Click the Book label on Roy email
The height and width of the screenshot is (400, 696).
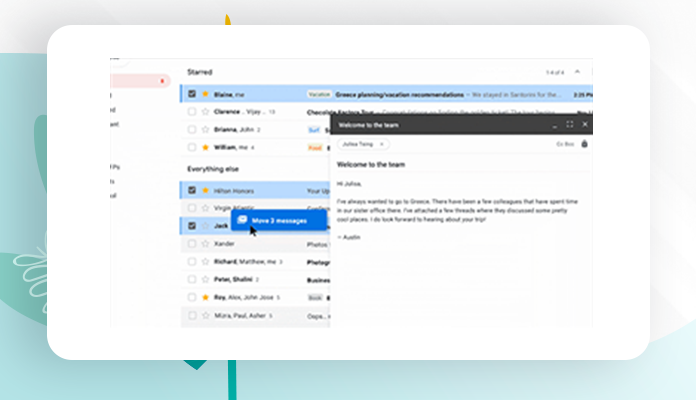315,297
